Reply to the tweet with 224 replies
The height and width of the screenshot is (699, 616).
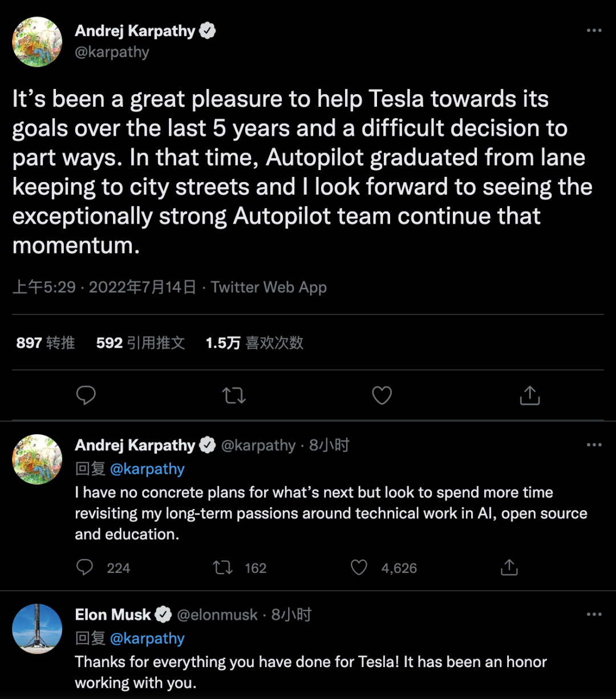tap(85, 567)
